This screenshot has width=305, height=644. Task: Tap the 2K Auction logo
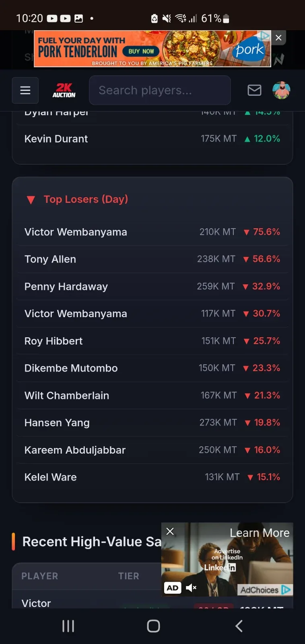pyautogui.click(x=64, y=90)
